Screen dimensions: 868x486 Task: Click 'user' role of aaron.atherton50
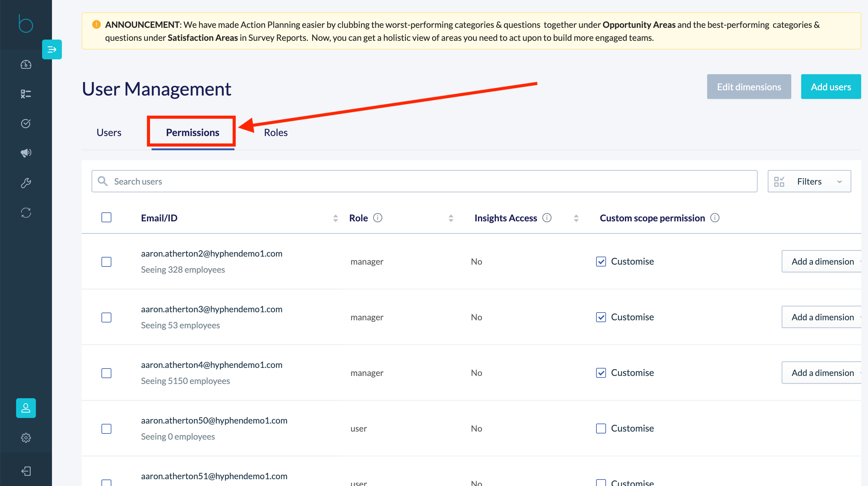click(359, 428)
